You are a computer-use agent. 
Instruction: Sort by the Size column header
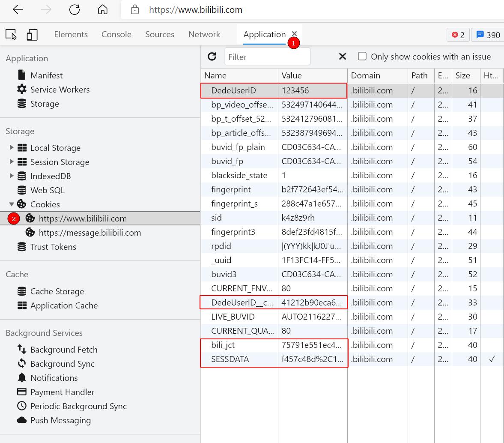pyautogui.click(x=466, y=75)
